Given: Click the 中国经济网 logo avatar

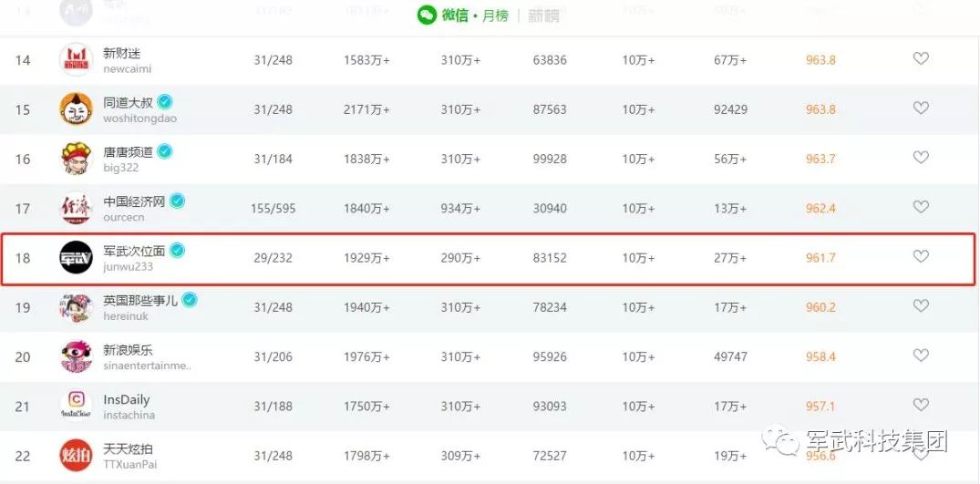Looking at the screenshot, I should pos(76,208).
